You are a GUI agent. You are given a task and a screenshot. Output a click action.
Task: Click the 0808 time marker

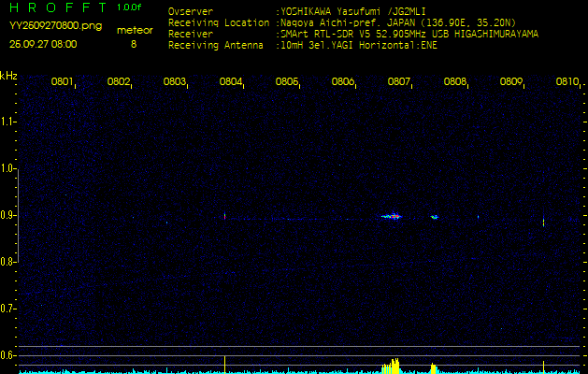tap(455, 81)
